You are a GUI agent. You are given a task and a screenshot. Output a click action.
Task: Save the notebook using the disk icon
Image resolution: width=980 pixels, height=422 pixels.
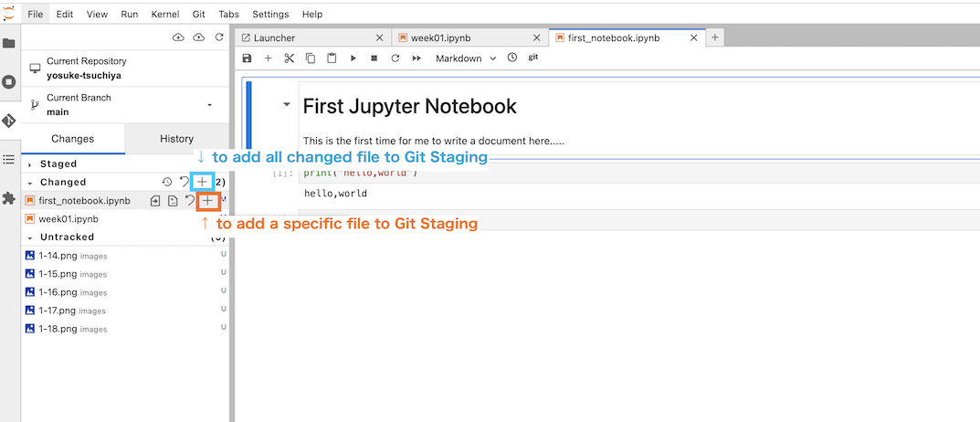247,58
